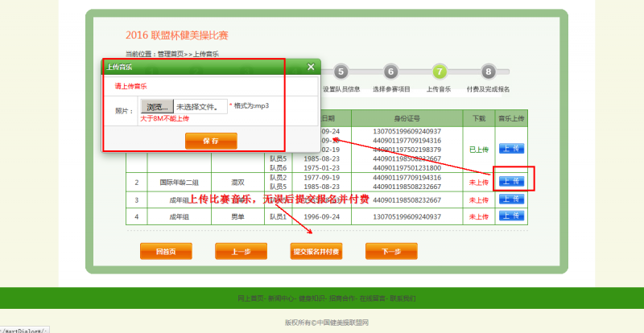Go back with 回首页 button
644x333 pixels.
click(x=160, y=252)
